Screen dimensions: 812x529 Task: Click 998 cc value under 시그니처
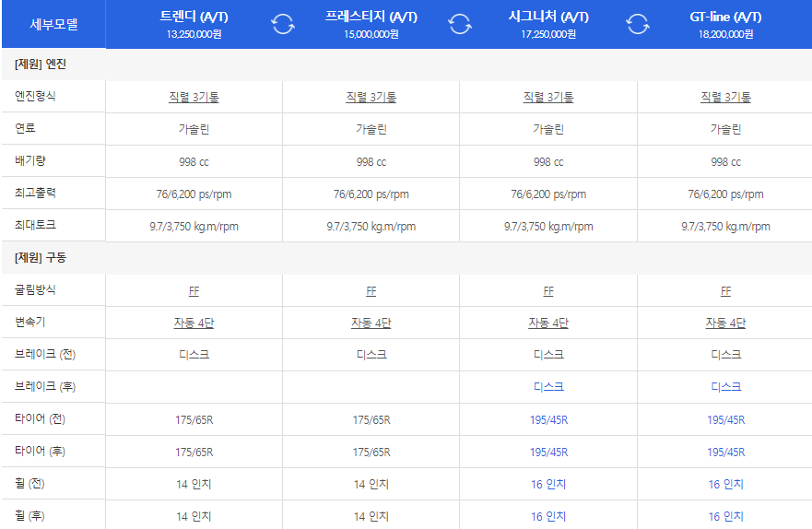[548, 162]
